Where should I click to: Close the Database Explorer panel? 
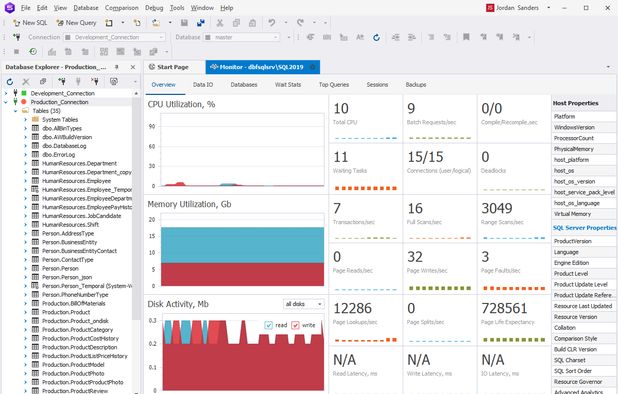(133, 67)
